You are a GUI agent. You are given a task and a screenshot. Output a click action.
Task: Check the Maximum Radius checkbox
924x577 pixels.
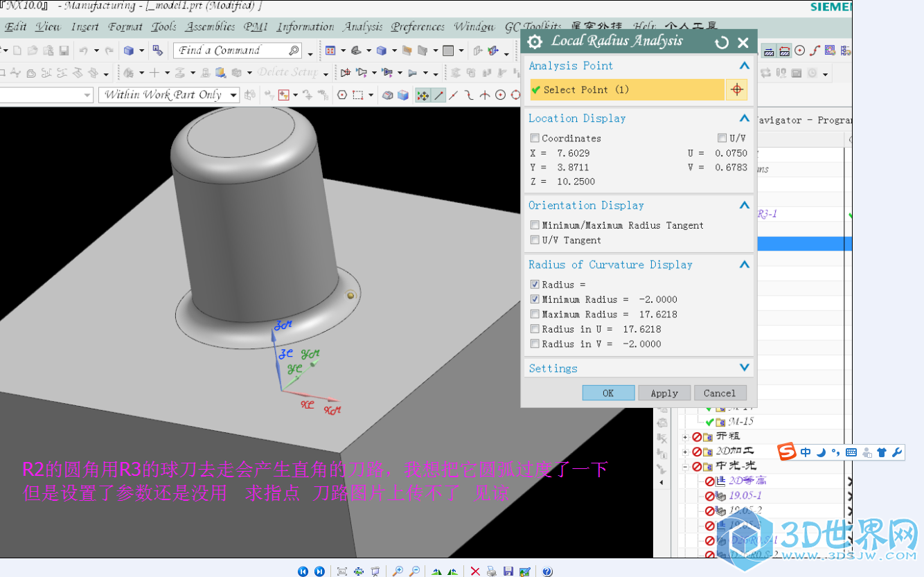tap(534, 314)
